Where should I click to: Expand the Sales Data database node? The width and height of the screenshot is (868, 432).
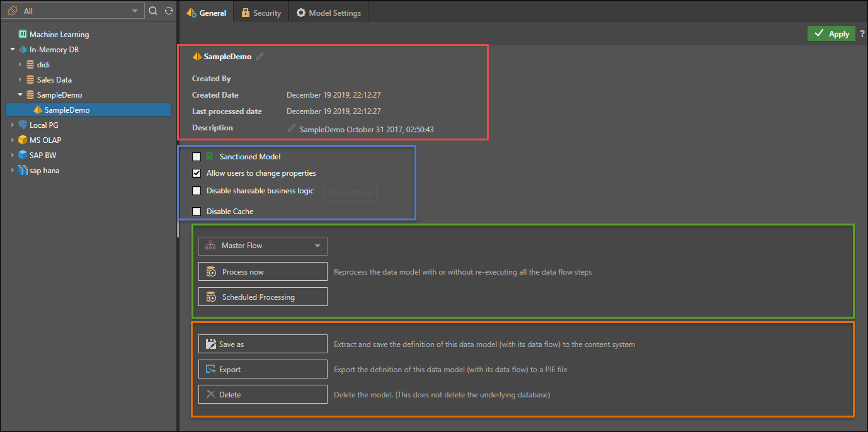pyautogui.click(x=20, y=80)
